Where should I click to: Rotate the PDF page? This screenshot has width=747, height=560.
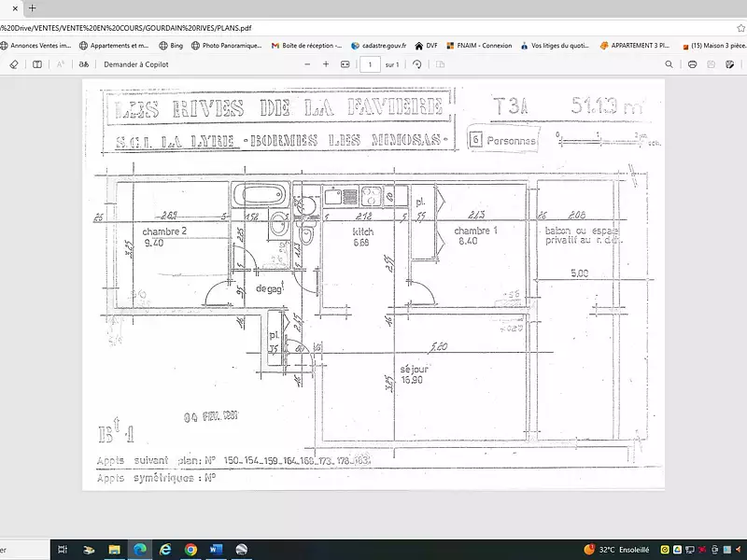pyautogui.click(x=416, y=64)
